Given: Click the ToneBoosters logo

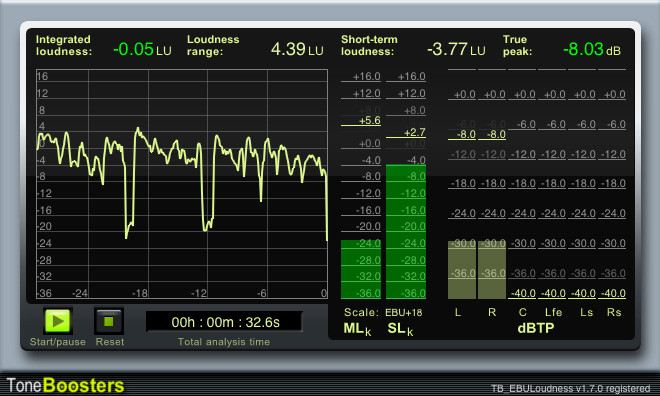Looking at the screenshot, I should (65, 385).
